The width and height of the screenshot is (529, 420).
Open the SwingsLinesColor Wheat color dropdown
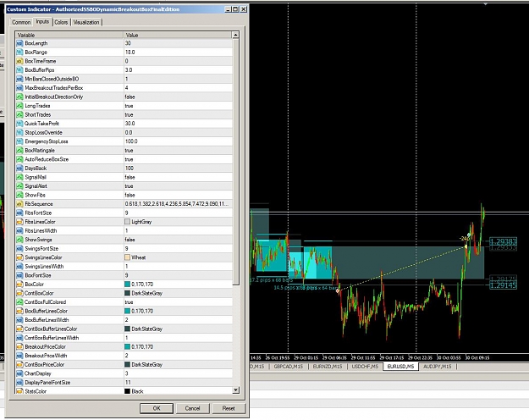178,257
